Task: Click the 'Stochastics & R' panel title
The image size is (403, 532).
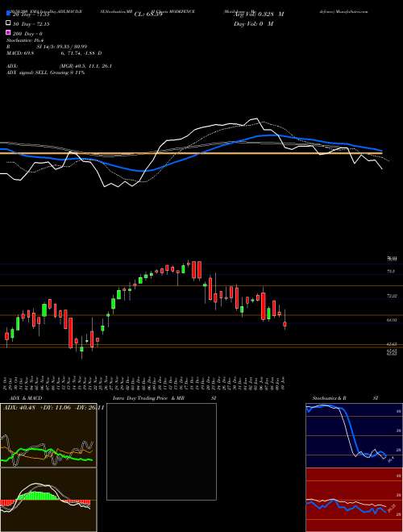Action: [x=330, y=398]
